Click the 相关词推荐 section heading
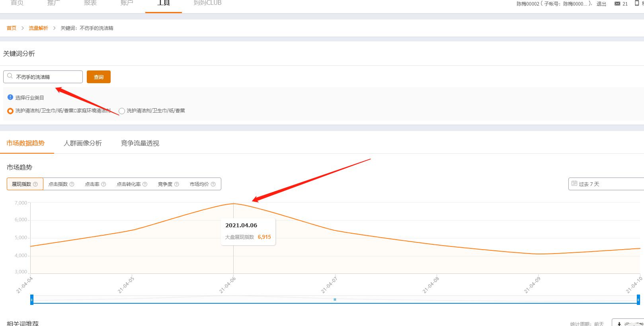The height and width of the screenshot is (326, 644). tap(23, 323)
